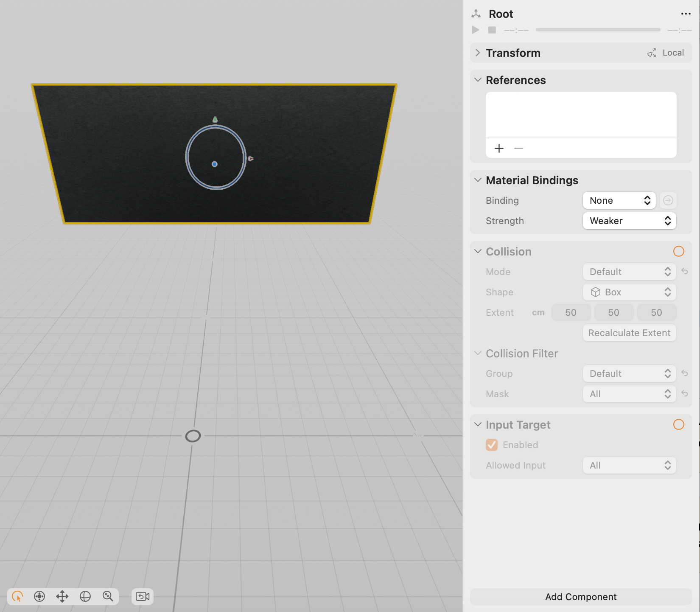Choose the pan move tool
The image size is (700, 612).
pyautogui.click(x=62, y=596)
